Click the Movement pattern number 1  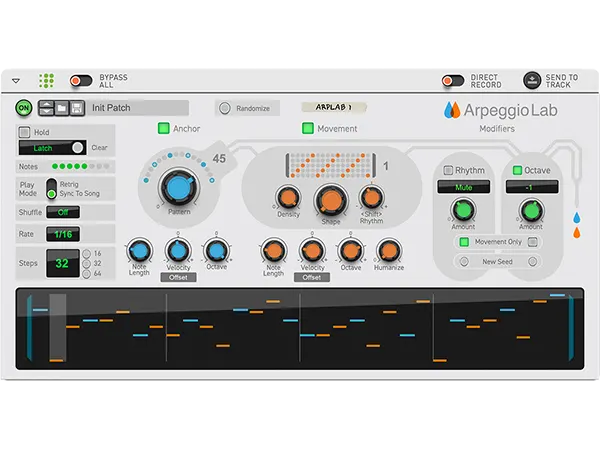386,166
